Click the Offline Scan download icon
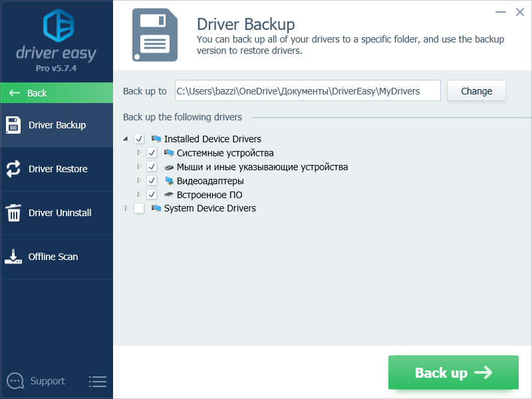 [x=13, y=257]
